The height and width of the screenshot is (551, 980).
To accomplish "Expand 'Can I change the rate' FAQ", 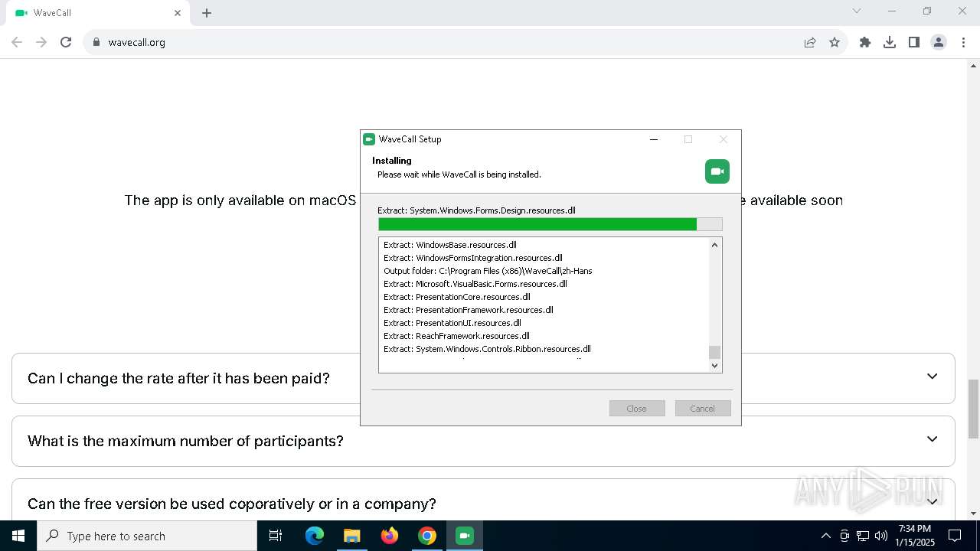I will coord(483,378).
